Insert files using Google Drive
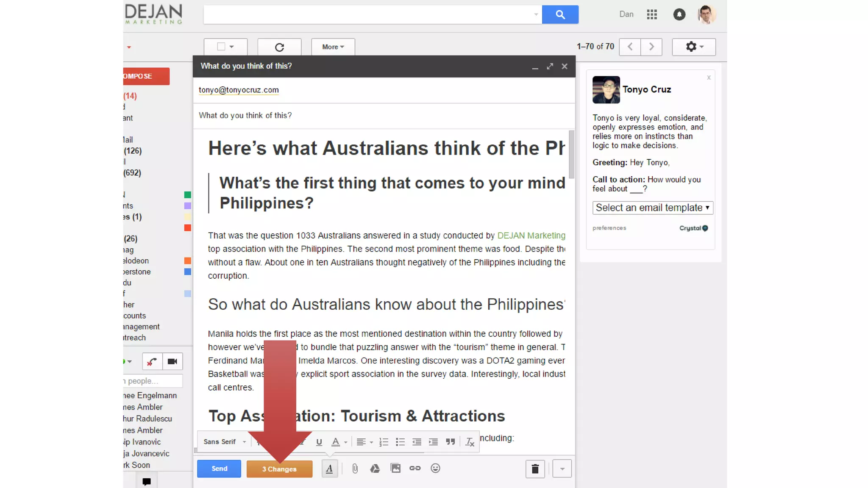Screen dimensions: 868x488 (375, 469)
